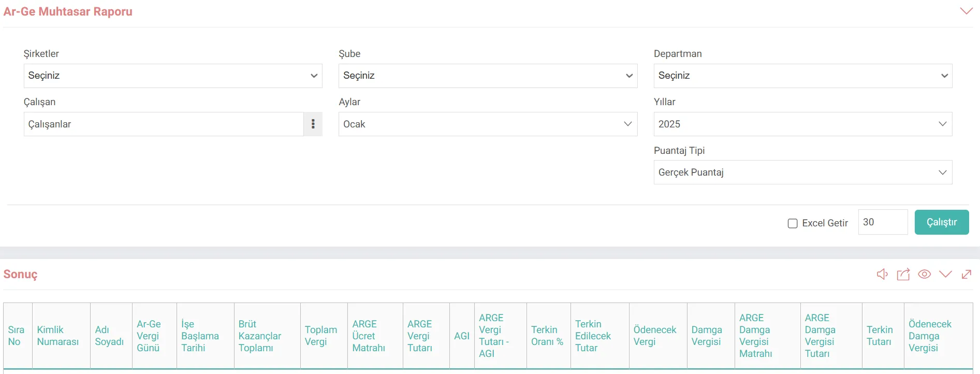Collapse the Sonuç panel with chevron
Screen dimensions: 980x374
pyautogui.click(x=945, y=274)
